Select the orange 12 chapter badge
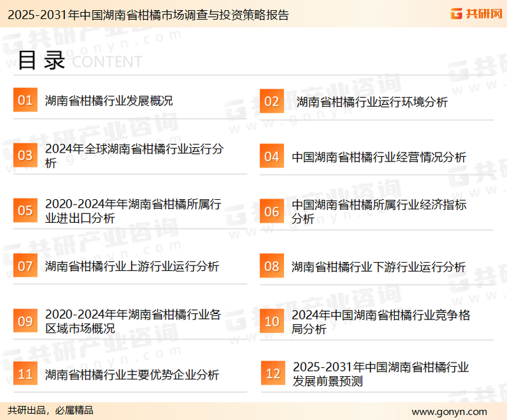The image size is (507, 420). [x=273, y=373]
